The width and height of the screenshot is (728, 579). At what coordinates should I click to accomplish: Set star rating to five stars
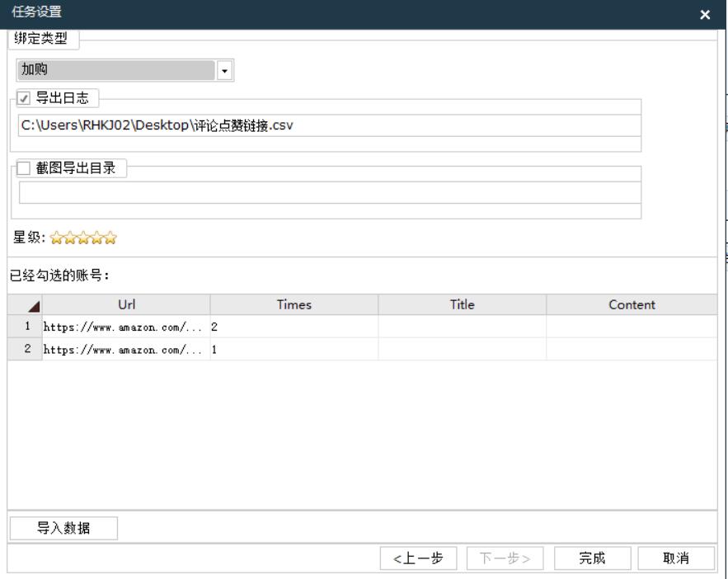tap(110, 238)
